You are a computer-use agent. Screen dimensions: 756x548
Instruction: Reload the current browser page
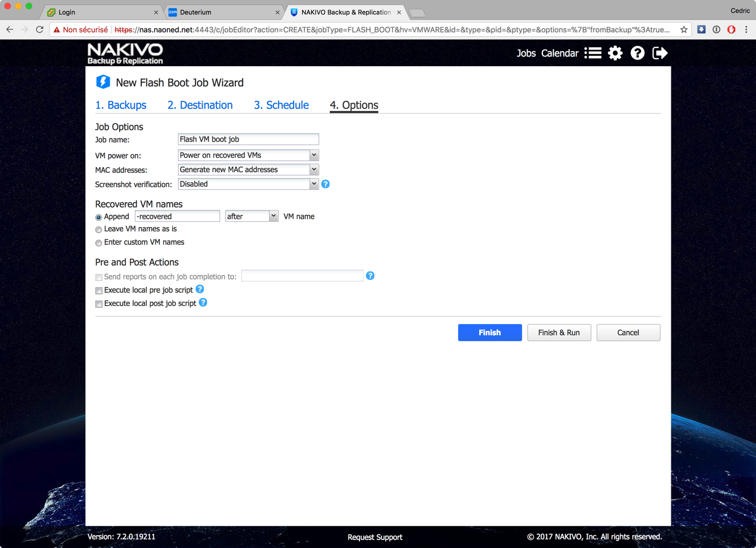39,30
